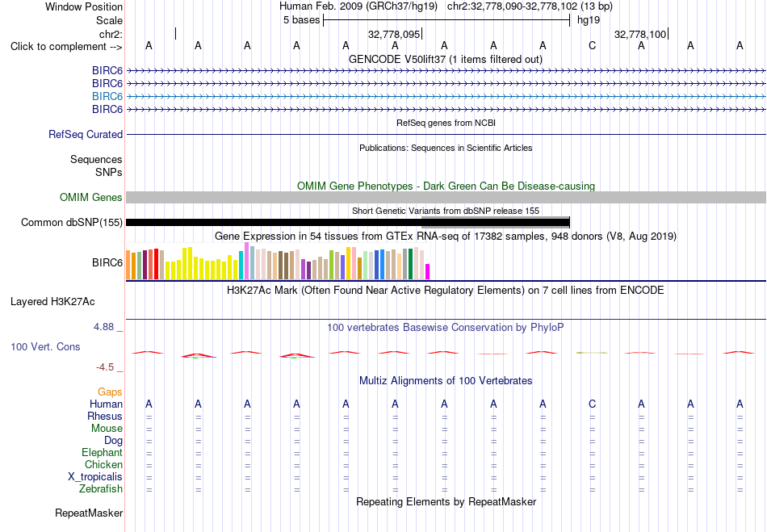Select the Dog species row label

113,441
